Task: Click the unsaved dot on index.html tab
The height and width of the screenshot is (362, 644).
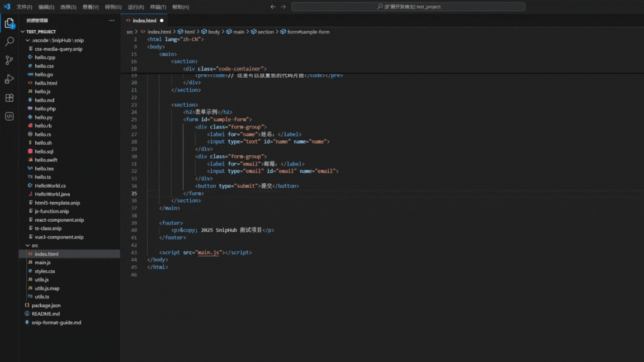Action: coord(162,21)
